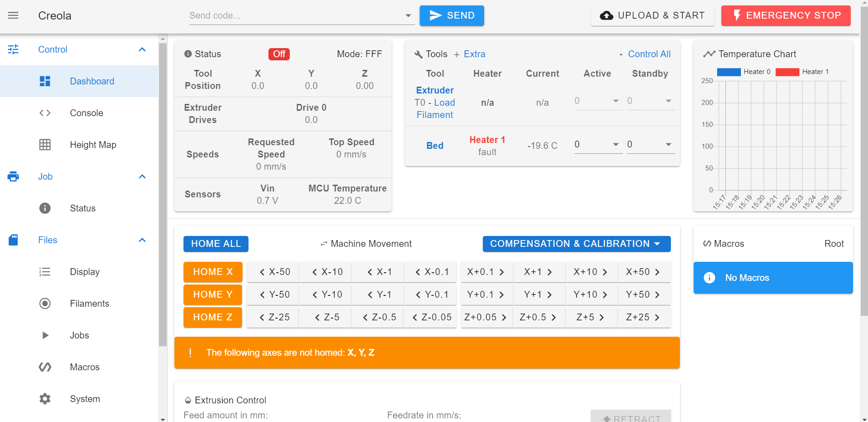Screen dimensions: 868x422
Task: Toggle Heater 1 legend color in chart
Action: click(788, 72)
